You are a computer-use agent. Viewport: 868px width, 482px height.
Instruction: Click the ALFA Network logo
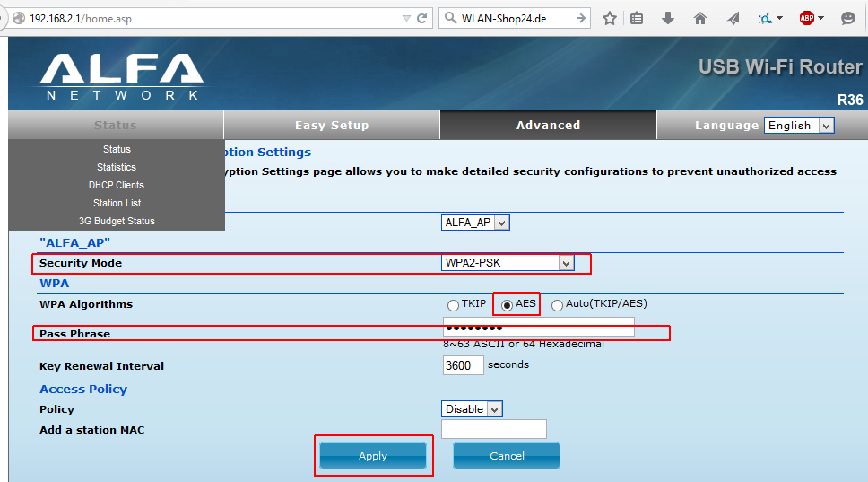coord(122,76)
